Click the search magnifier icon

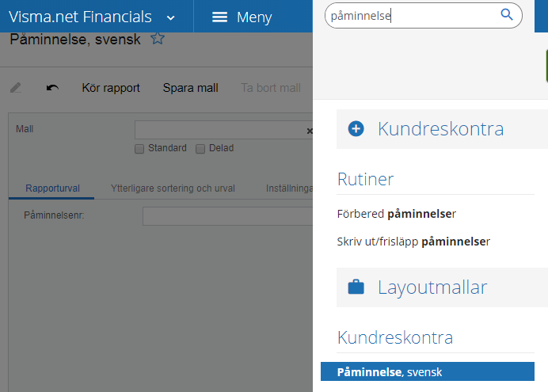506,15
